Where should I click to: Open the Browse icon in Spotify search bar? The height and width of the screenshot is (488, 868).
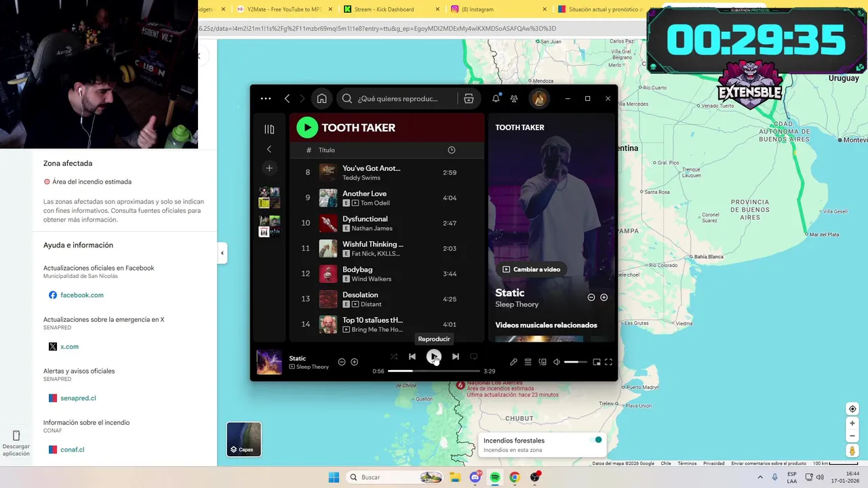pyautogui.click(x=469, y=98)
